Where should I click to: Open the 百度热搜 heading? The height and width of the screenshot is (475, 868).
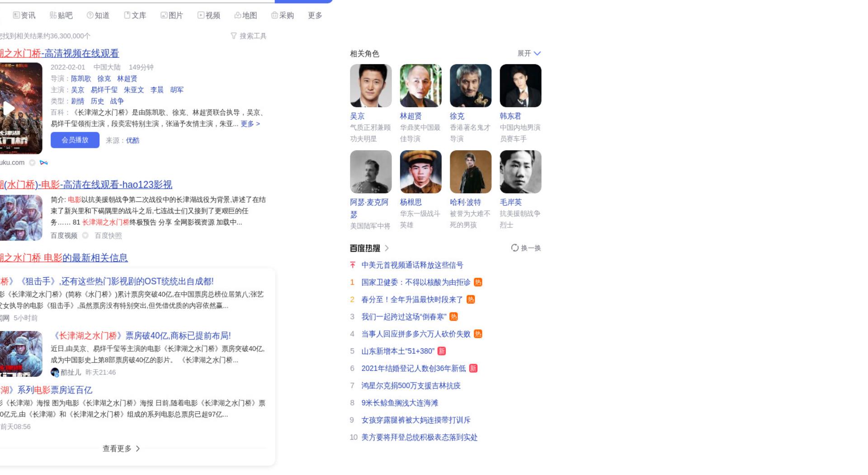coord(365,248)
